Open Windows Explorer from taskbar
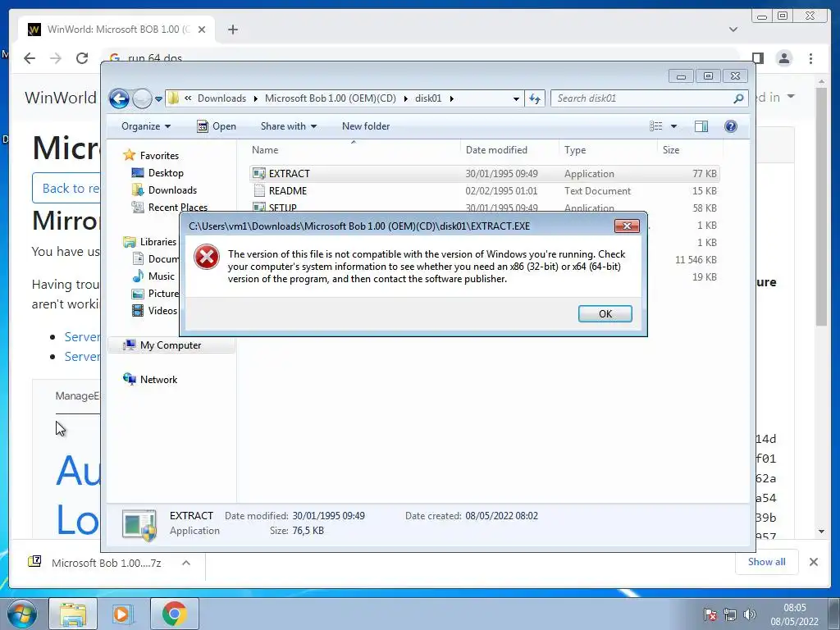This screenshot has width=840, height=630. [x=73, y=614]
